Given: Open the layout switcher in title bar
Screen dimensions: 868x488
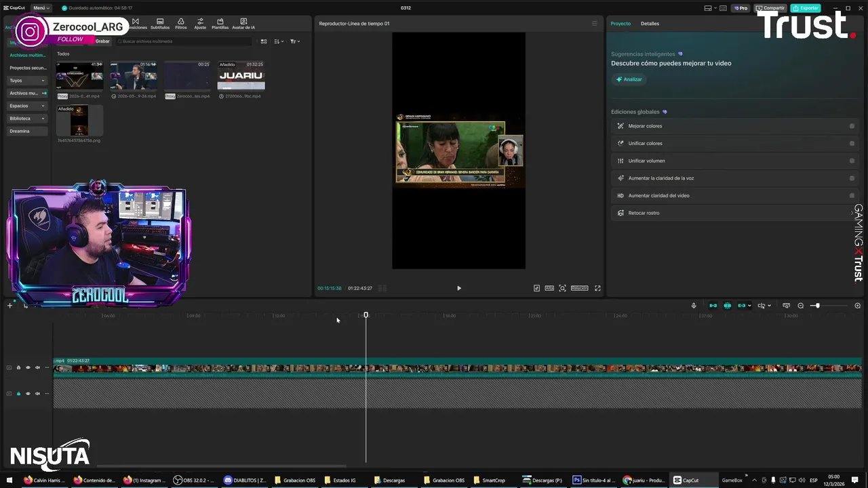Looking at the screenshot, I should click(x=711, y=8).
